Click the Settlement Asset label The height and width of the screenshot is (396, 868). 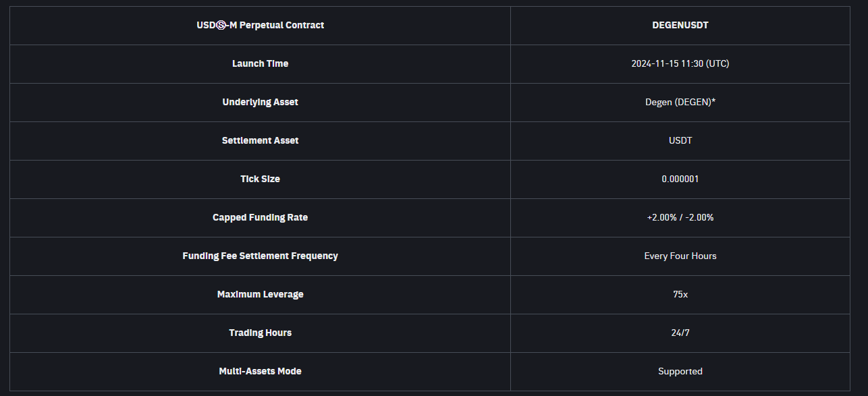[x=260, y=140]
